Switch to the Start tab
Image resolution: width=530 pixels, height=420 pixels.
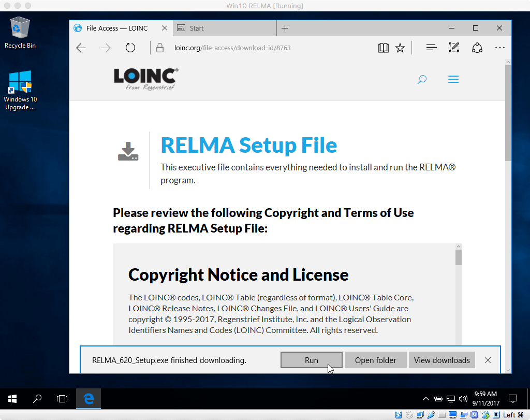tap(225, 28)
